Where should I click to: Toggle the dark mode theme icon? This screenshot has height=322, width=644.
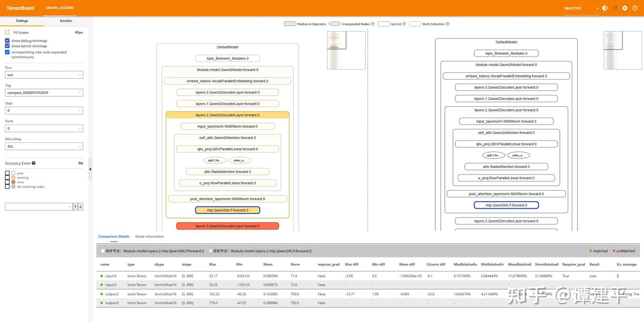[605, 8]
